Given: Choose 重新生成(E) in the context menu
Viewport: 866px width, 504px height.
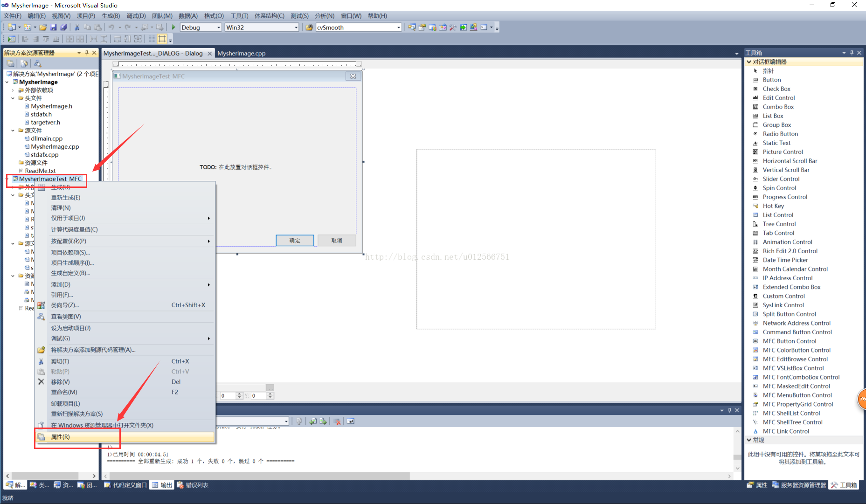Looking at the screenshot, I should click(125, 198).
